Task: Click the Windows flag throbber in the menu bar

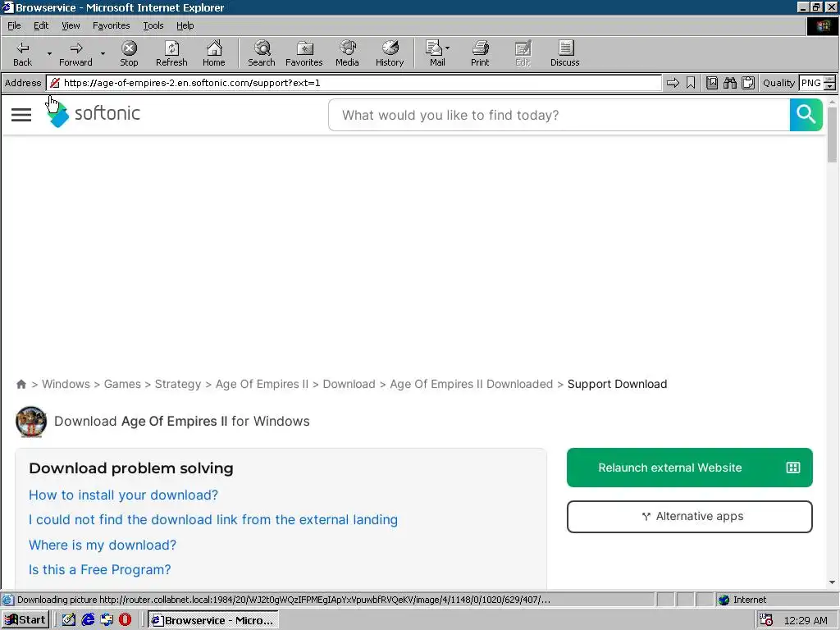Action: click(x=823, y=25)
